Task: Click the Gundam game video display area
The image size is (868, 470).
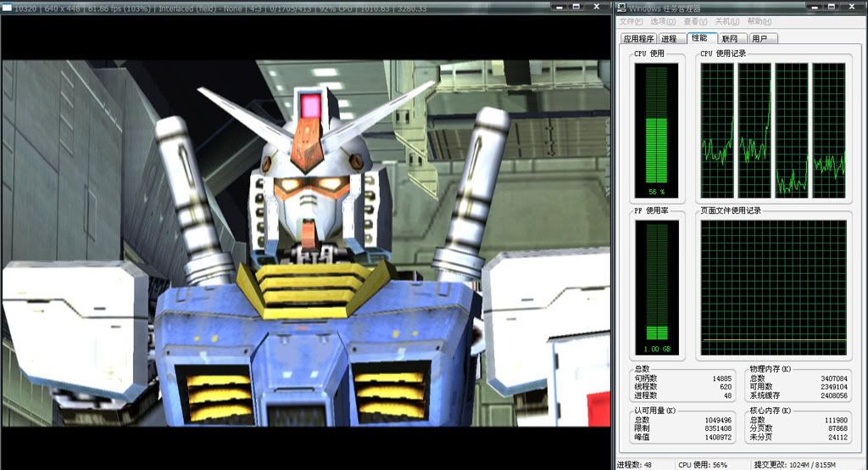Action: [x=306, y=243]
